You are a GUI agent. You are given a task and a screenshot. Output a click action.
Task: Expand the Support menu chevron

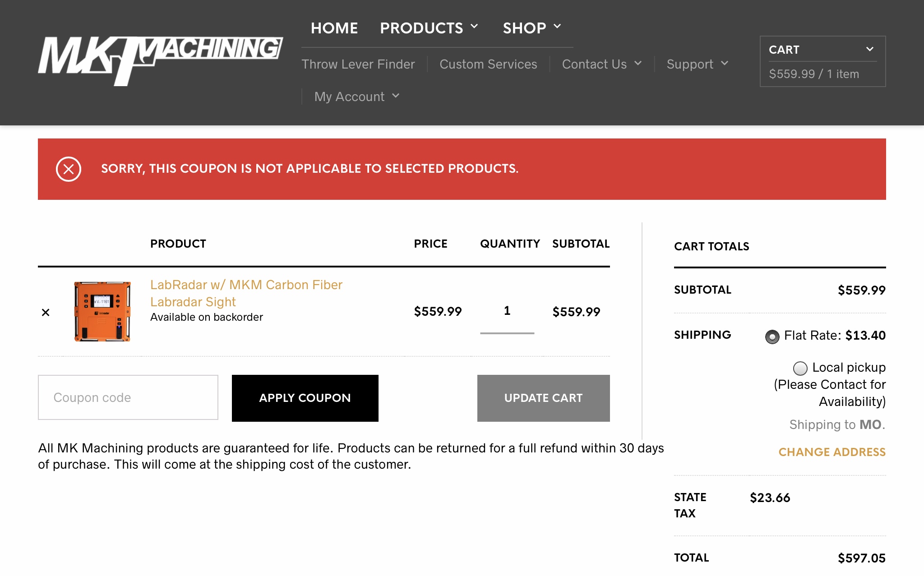coord(725,64)
